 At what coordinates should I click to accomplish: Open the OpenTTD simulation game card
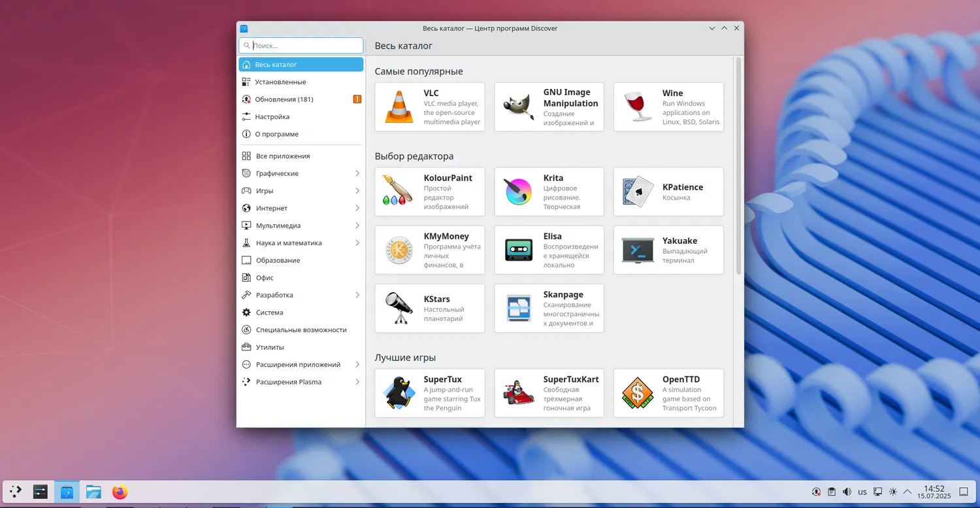click(668, 393)
